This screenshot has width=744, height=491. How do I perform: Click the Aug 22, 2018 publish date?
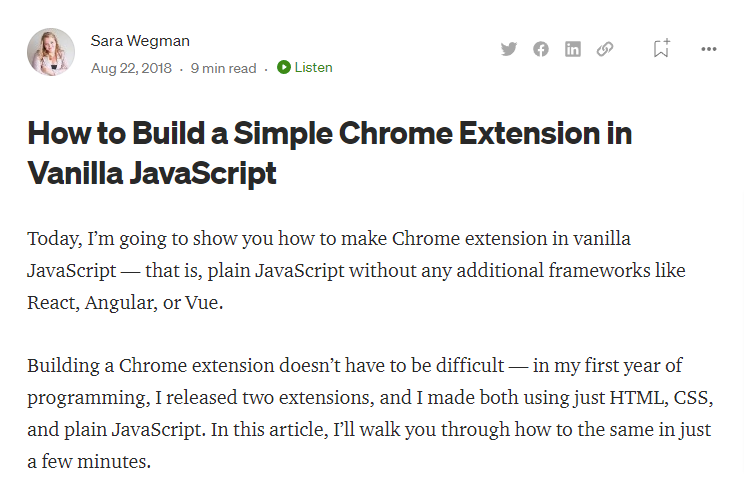(131, 68)
